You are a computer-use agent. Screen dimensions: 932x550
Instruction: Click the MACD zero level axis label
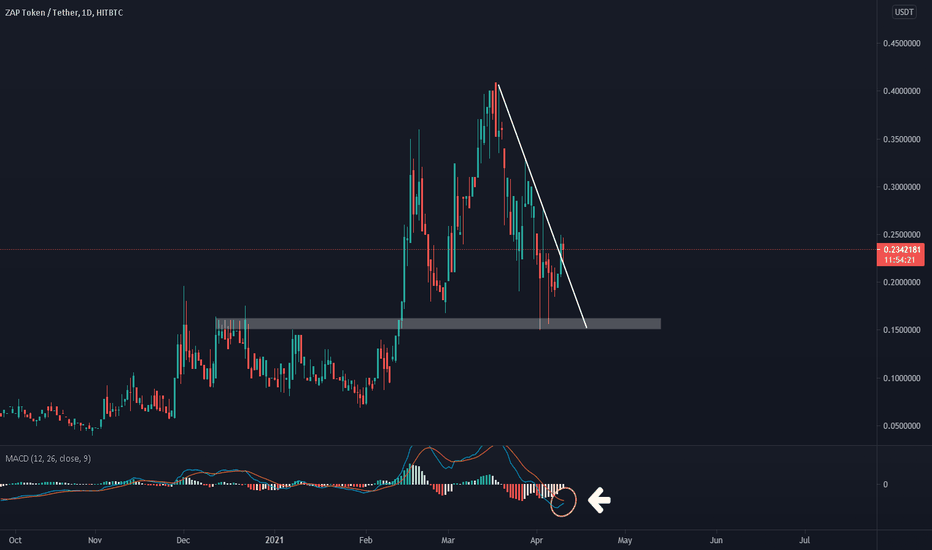tap(886, 485)
